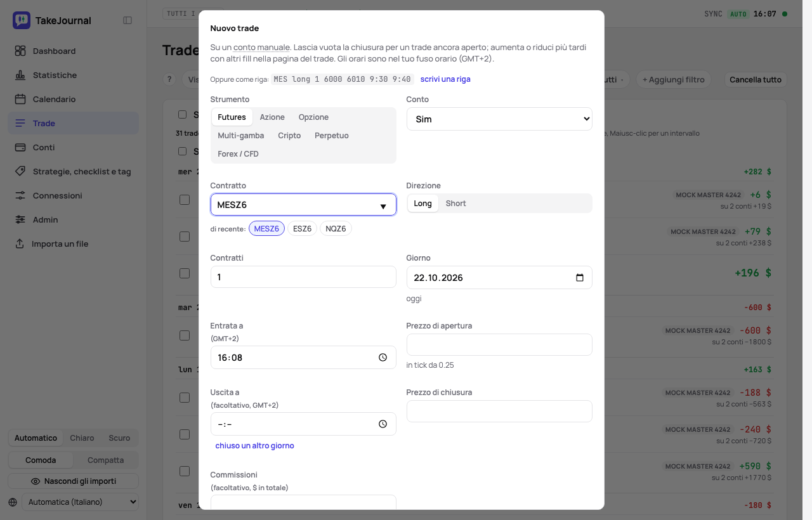The image size is (812, 520).
Task: Collapse the sidebar with the panel icon
Action: 128,20
